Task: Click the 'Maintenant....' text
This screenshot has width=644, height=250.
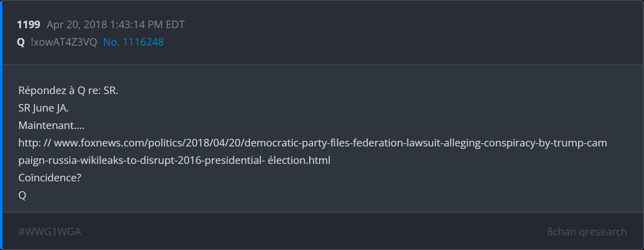Action: pyautogui.click(x=51, y=125)
